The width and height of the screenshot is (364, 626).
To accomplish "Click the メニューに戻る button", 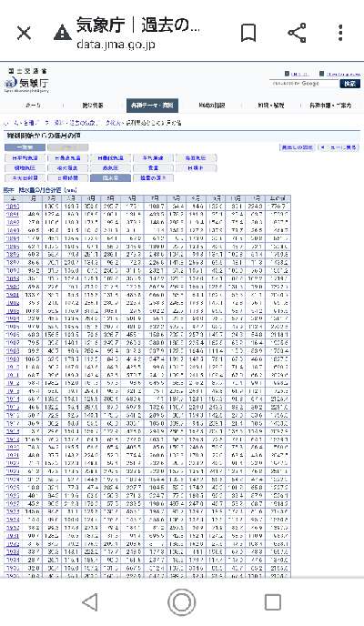I will tap(339, 147).
